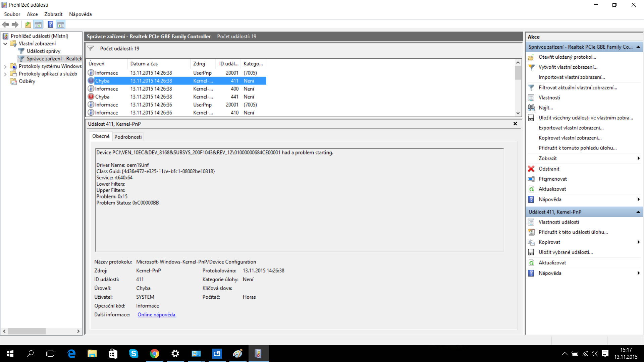Select Události správy in the tree
This screenshot has height=362, width=644.
point(43,51)
